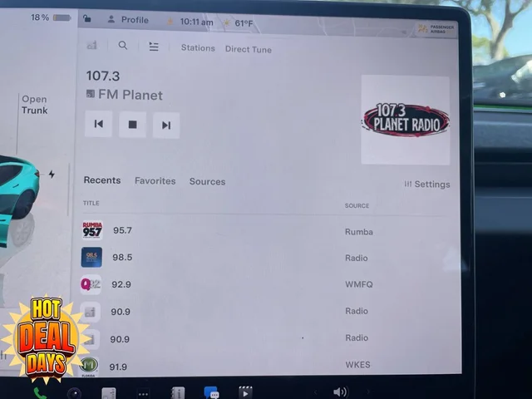Open the manual info app
532x399 pixels.
(x=178, y=393)
